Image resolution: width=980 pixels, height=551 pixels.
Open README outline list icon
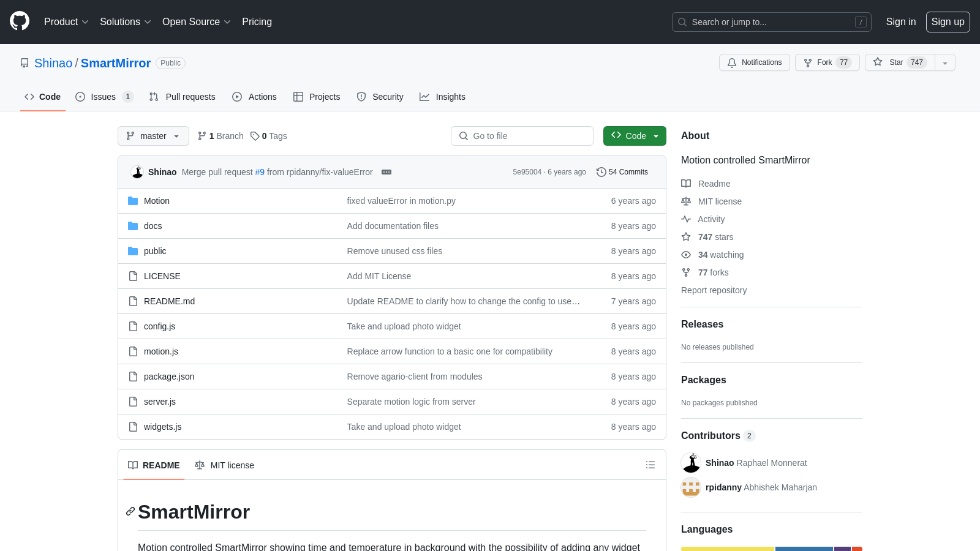pyautogui.click(x=650, y=465)
